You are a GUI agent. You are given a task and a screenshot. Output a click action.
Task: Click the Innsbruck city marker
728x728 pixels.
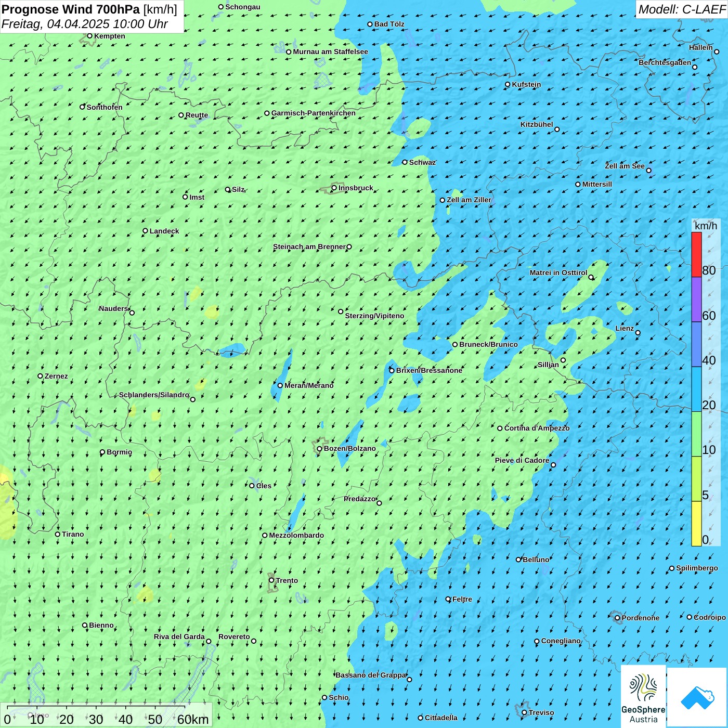pyautogui.click(x=334, y=188)
